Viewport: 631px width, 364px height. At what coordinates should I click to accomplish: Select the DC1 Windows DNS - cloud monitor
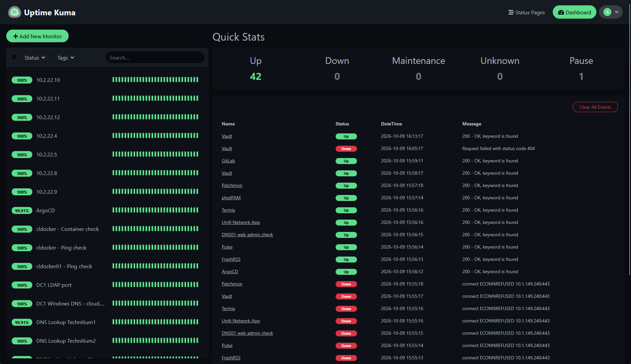pyautogui.click(x=107, y=303)
